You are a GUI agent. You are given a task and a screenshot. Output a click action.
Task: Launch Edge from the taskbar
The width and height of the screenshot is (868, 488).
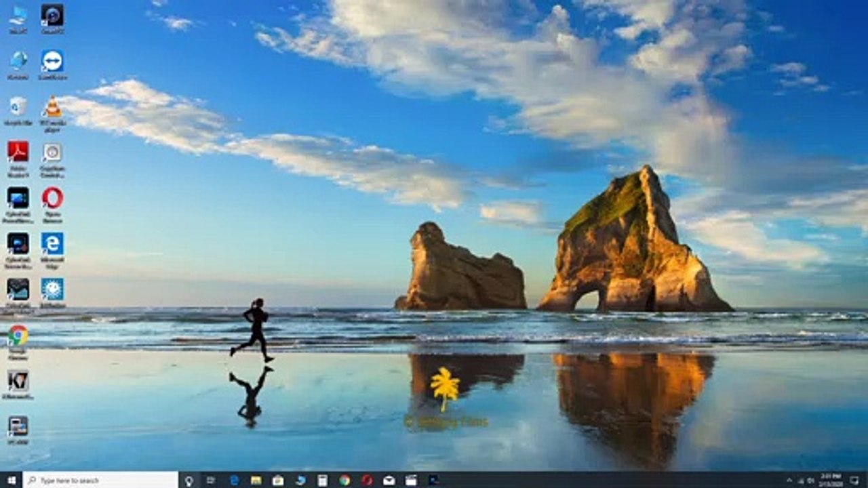(234, 480)
